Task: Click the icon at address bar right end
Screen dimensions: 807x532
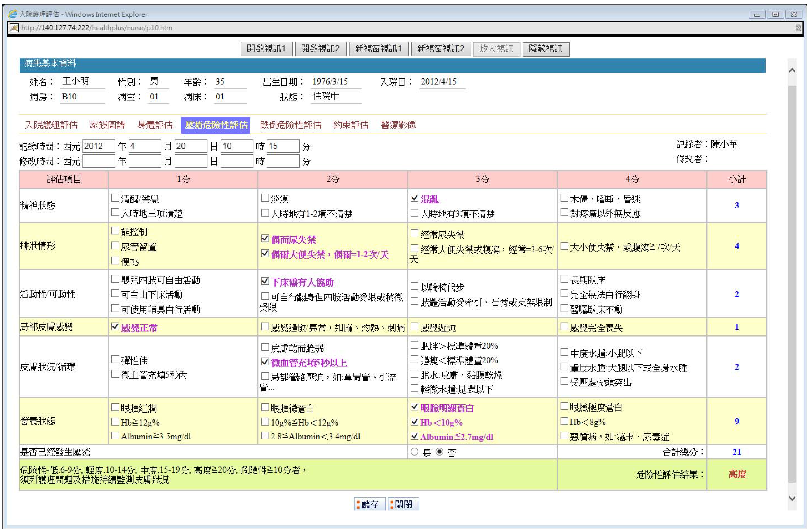Action: (x=798, y=28)
